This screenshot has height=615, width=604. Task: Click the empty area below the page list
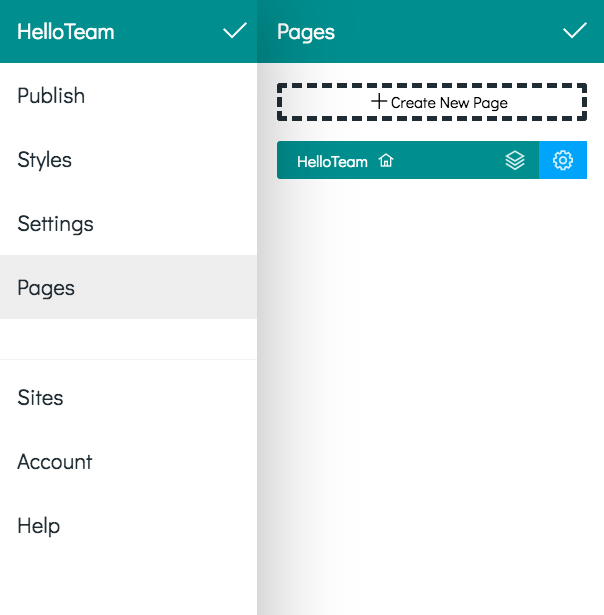(x=431, y=396)
